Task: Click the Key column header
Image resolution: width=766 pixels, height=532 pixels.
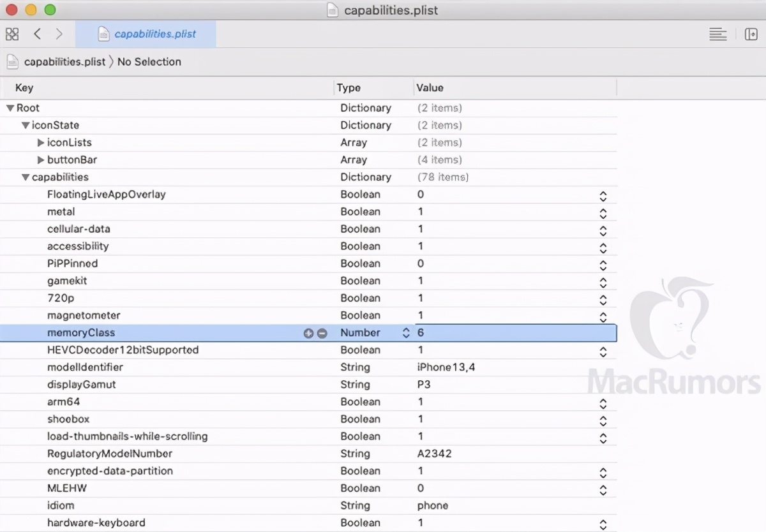Action: point(24,88)
